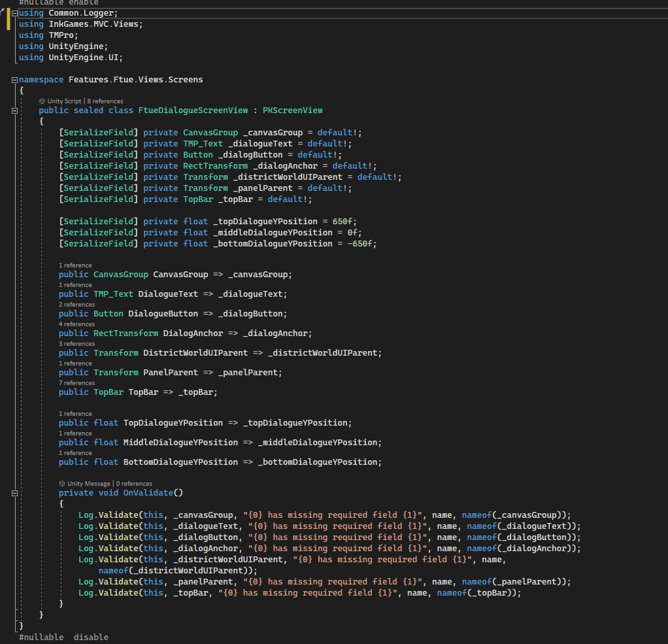Click UnityEngine.UI in the using line

coord(84,58)
